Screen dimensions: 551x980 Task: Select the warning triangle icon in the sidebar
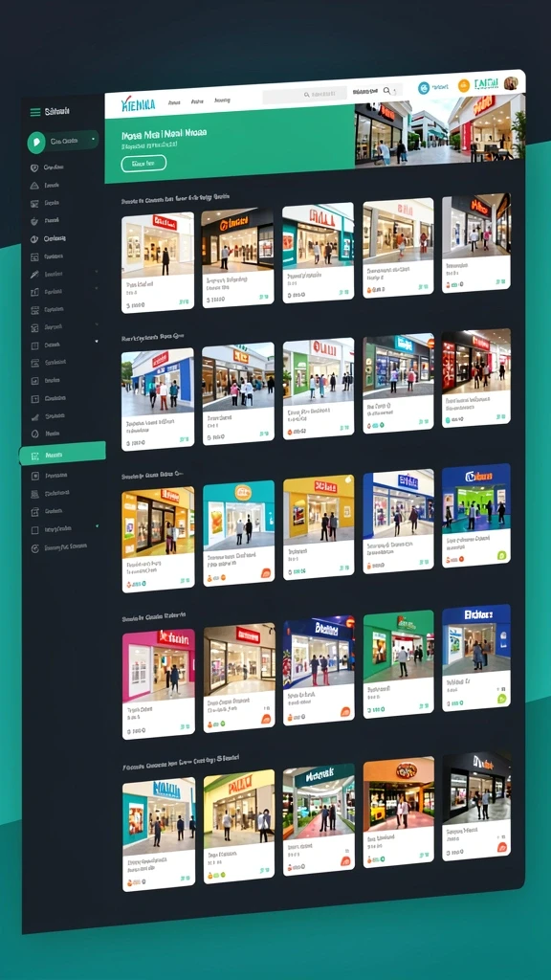tap(34, 186)
